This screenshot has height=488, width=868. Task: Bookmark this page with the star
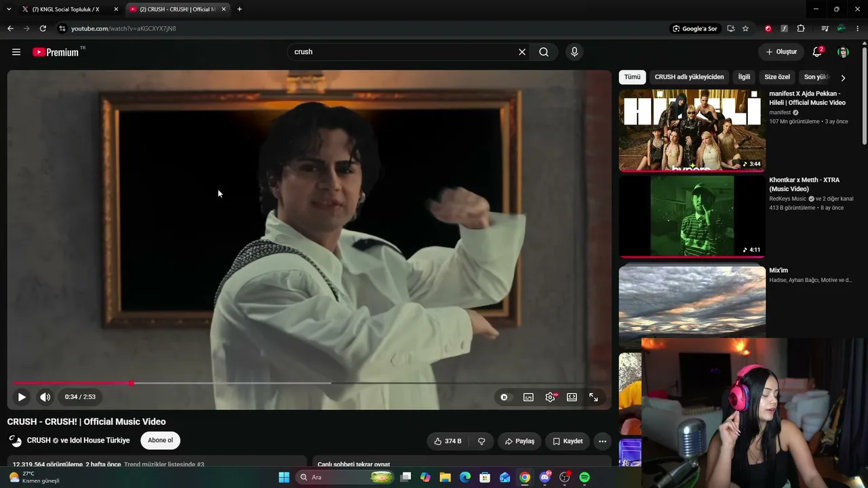745,28
